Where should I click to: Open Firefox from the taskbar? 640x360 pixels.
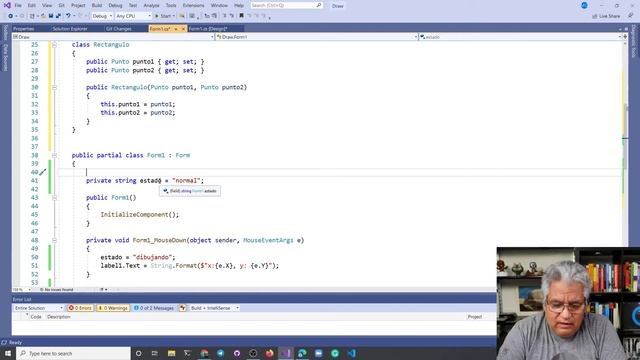(269, 353)
